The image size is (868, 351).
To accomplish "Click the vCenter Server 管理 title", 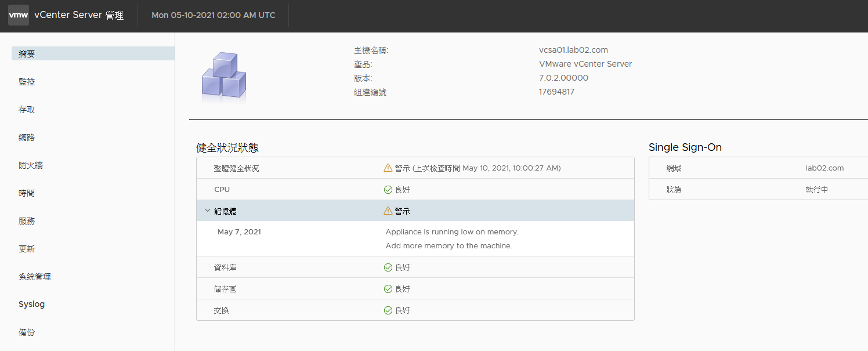I will point(79,16).
